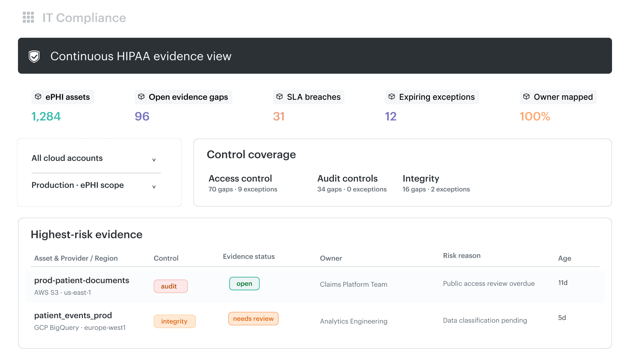Click Continuous HIPAA evidence view title

tap(141, 56)
